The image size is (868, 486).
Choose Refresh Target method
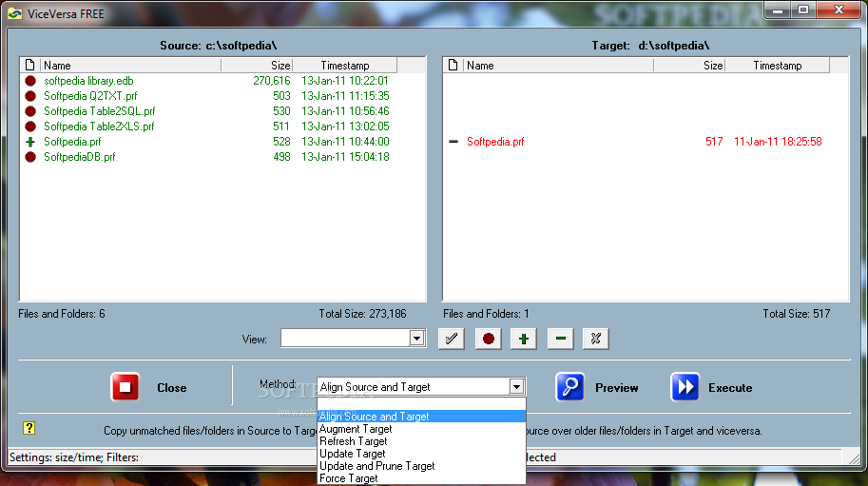click(421, 441)
